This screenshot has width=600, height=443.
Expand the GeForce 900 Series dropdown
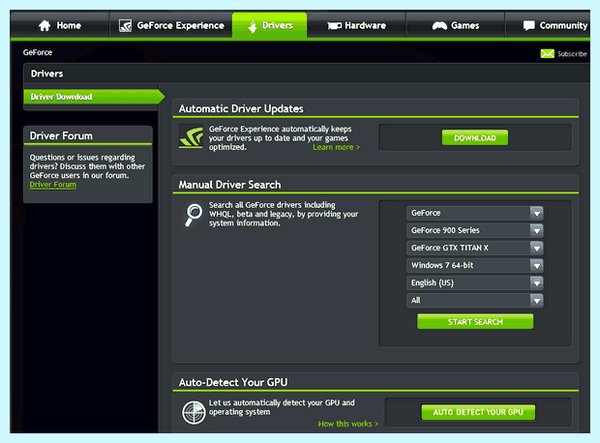click(474, 230)
